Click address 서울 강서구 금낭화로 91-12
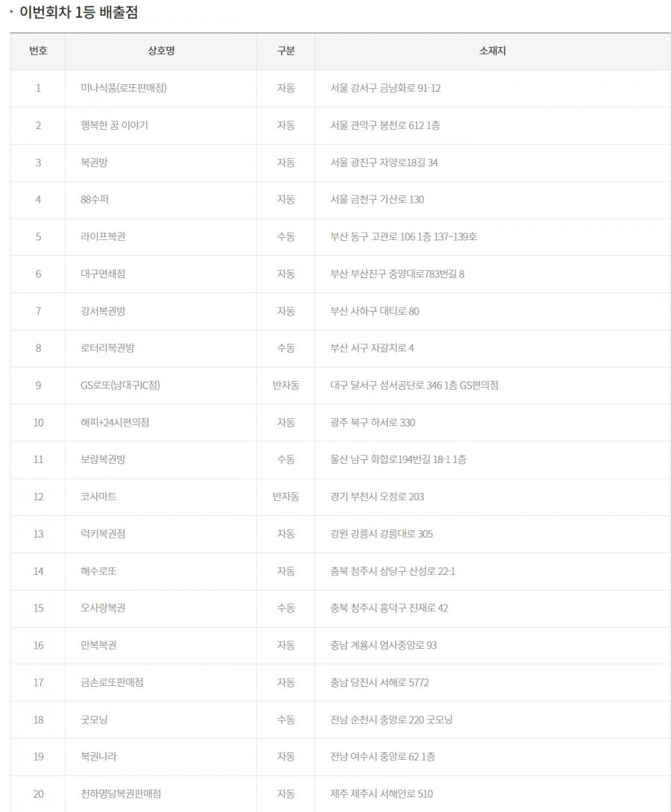This screenshot has width=671, height=812. tap(385, 88)
